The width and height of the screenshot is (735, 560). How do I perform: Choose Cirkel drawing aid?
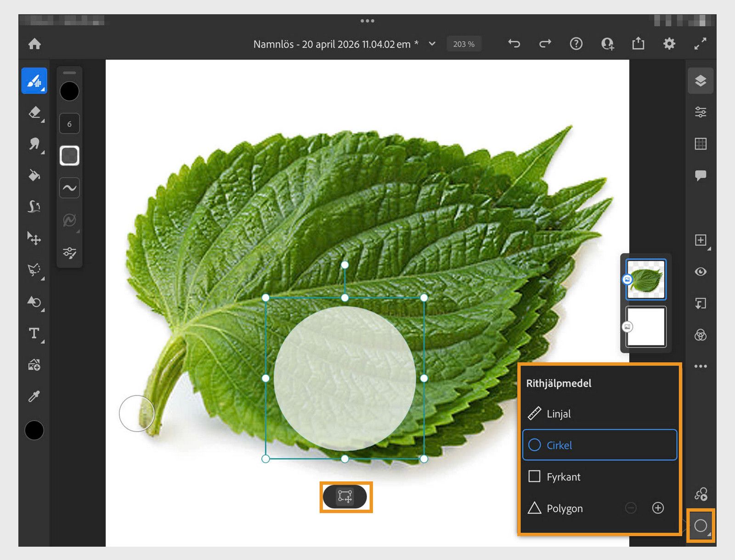(x=599, y=445)
